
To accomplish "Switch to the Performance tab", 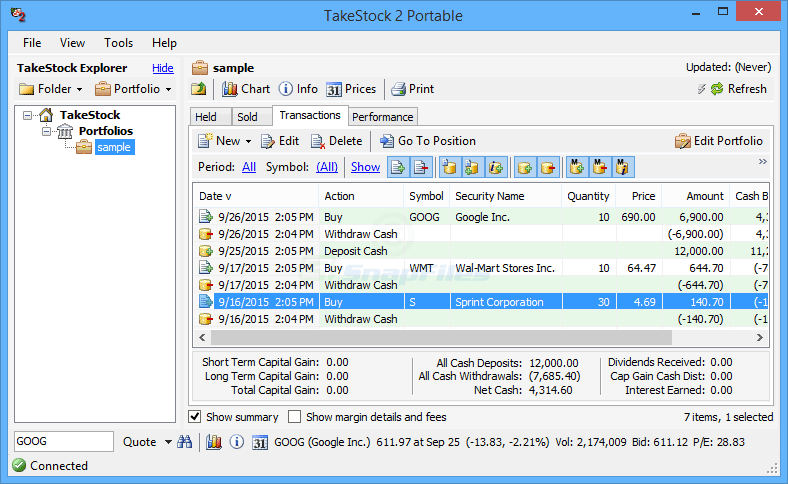I will click(x=382, y=117).
